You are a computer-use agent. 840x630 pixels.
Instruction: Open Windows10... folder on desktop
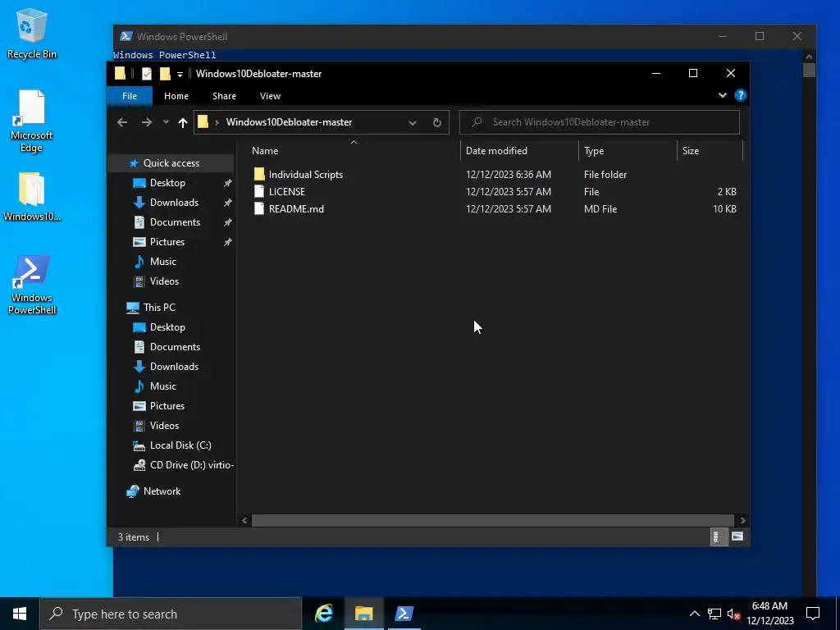click(x=32, y=197)
